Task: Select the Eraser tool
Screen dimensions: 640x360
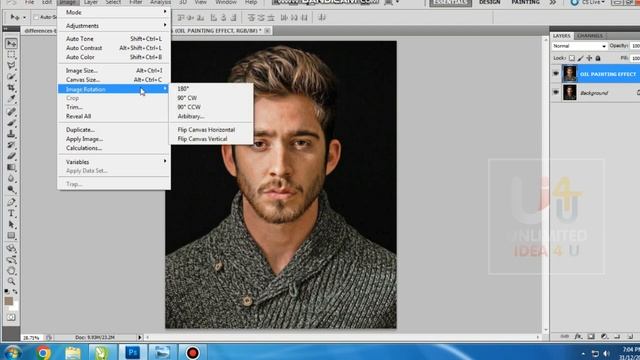Action: tap(11, 156)
